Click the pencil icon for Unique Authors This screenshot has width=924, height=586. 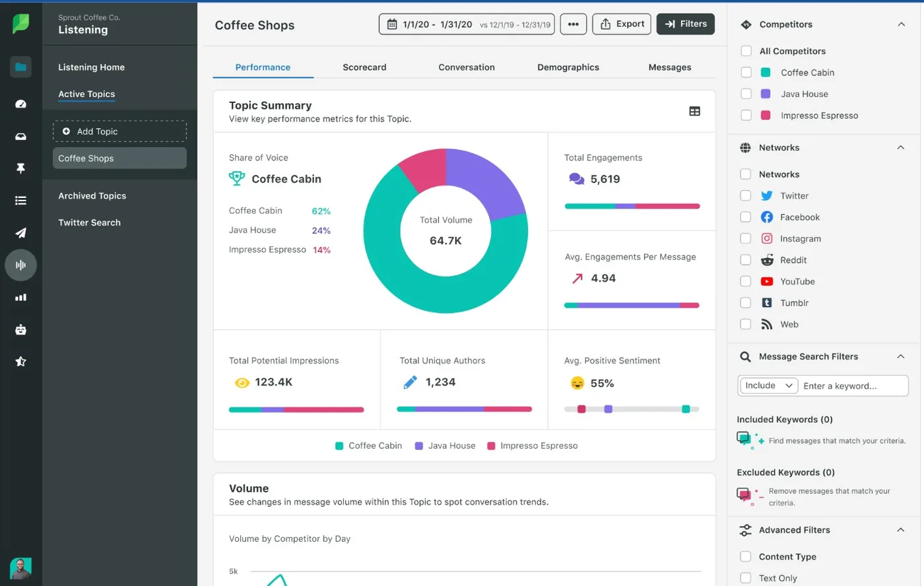point(410,382)
